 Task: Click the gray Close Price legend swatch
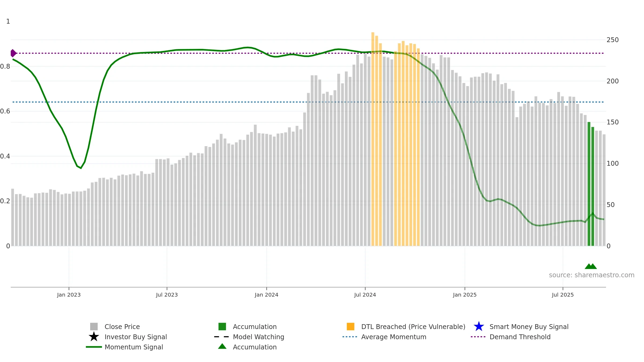[x=94, y=327]
